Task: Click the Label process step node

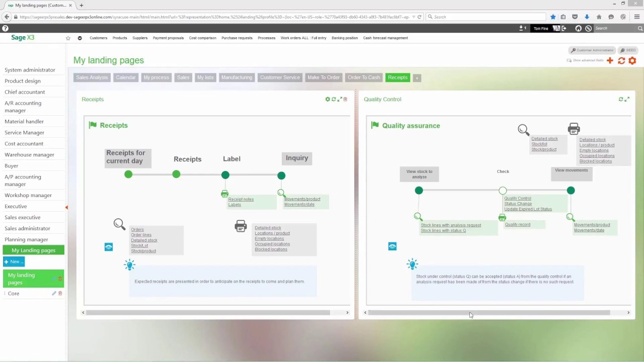Action: click(x=225, y=175)
